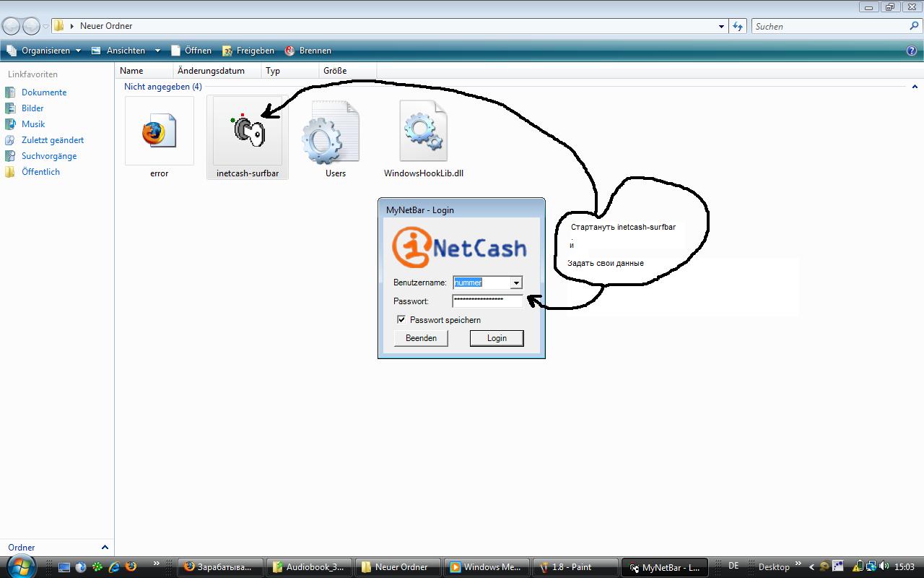Click the Passwort input field
This screenshot has height=578, width=924.
tap(487, 301)
